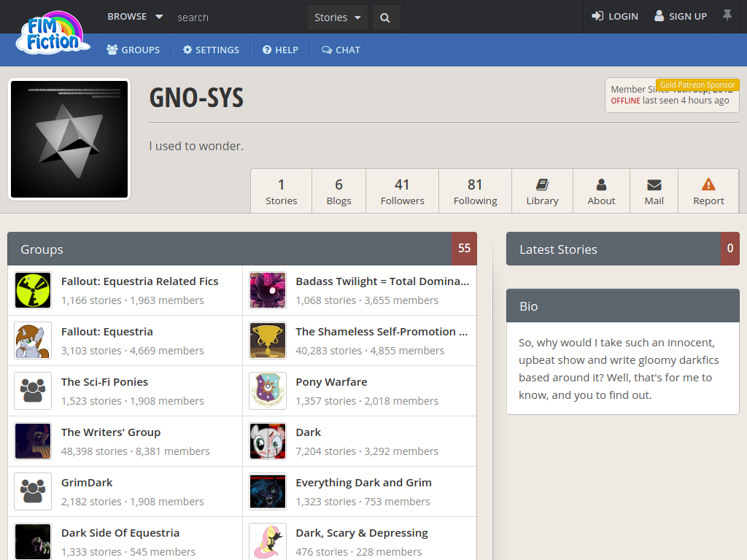Open The Shameless Self-Promotion group link
Viewport: 747px width, 560px height.
[382, 332]
